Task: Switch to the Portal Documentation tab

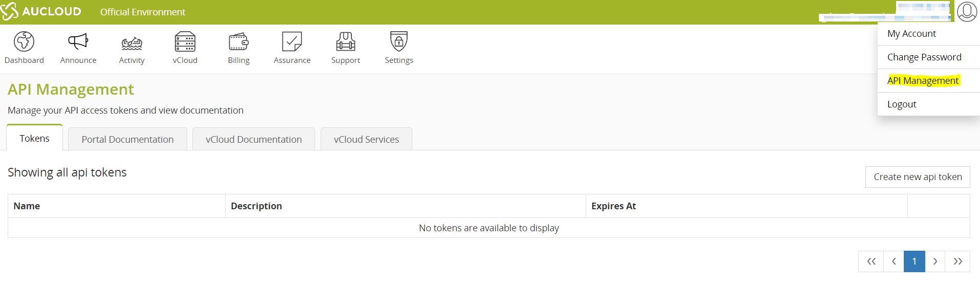Action: (x=127, y=139)
